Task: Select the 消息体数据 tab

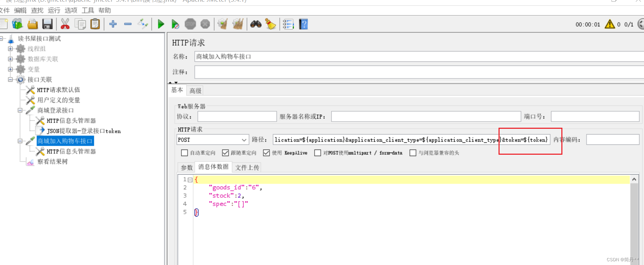Action: [213, 167]
